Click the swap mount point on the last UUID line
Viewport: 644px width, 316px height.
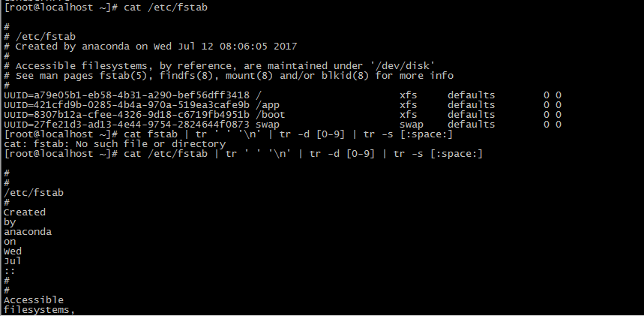click(268, 125)
